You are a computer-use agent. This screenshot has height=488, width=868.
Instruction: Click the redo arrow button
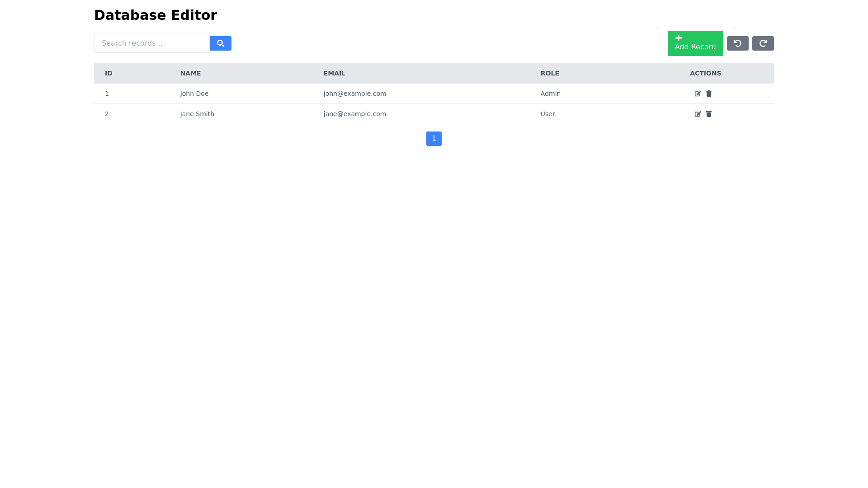(x=763, y=43)
